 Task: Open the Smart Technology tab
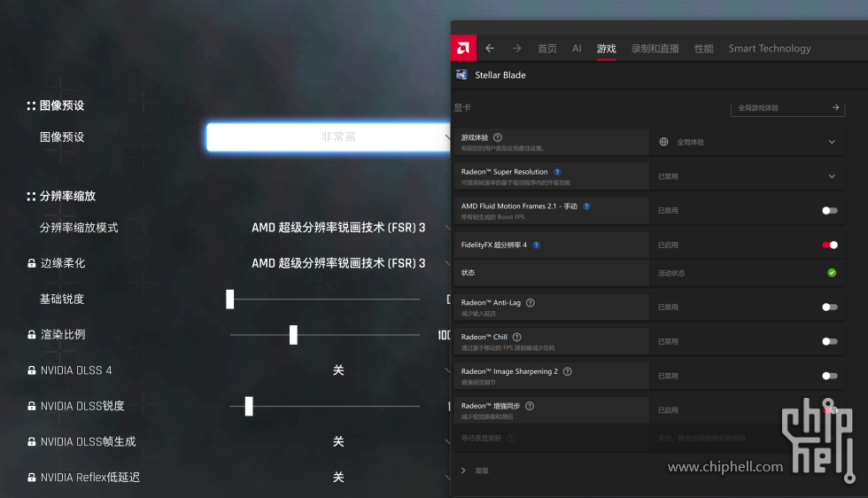click(770, 48)
